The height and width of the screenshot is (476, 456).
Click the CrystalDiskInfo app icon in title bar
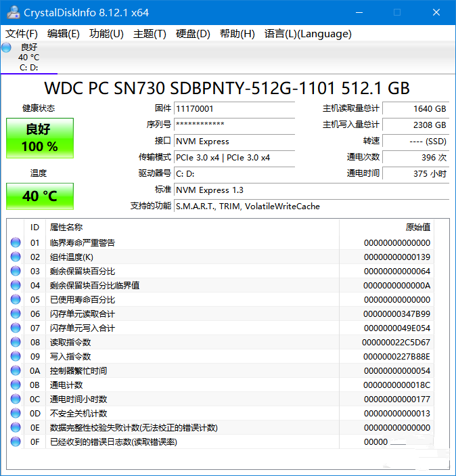coord(12,12)
